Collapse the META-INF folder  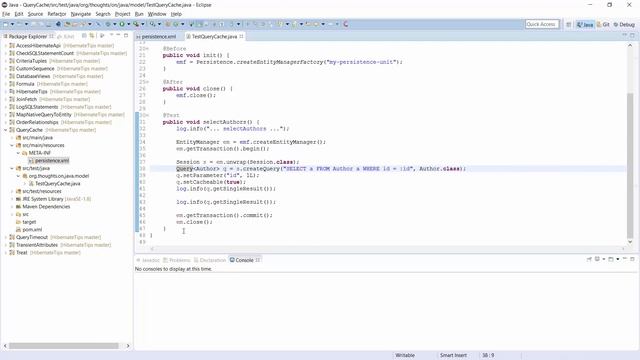coord(18,153)
